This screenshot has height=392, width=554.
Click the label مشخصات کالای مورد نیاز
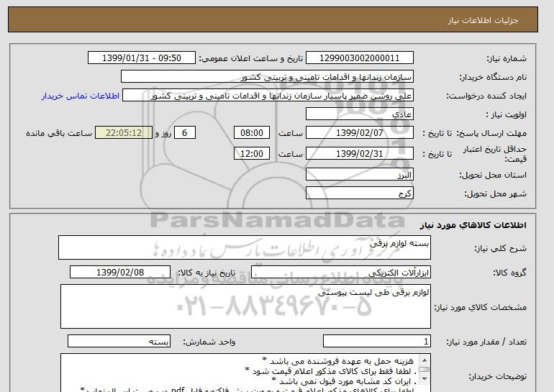pos(480,307)
